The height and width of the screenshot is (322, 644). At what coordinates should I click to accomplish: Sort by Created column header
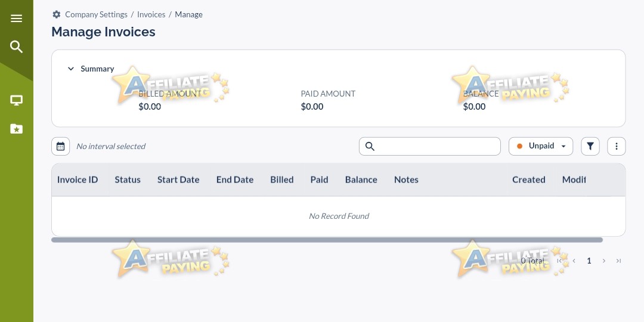click(528, 179)
